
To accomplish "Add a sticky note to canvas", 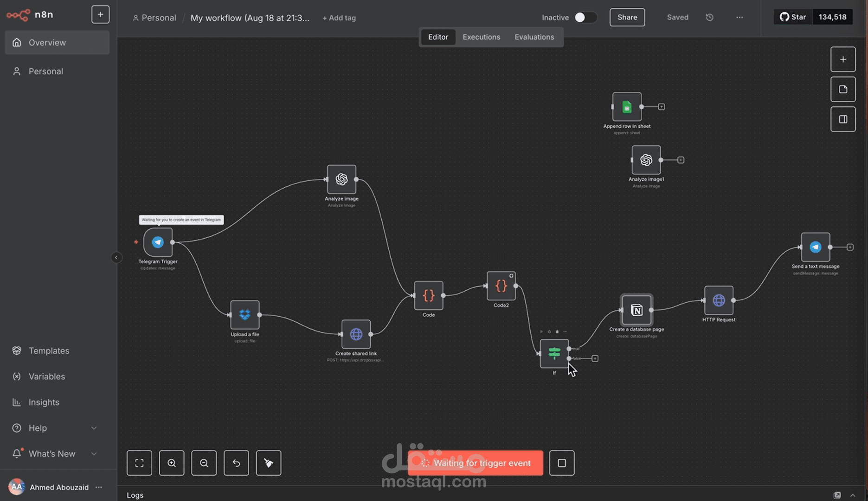I will tap(843, 89).
